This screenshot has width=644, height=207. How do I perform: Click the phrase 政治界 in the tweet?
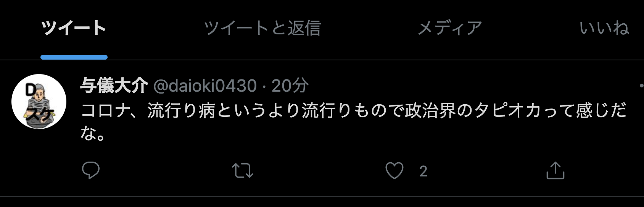coord(431,111)
